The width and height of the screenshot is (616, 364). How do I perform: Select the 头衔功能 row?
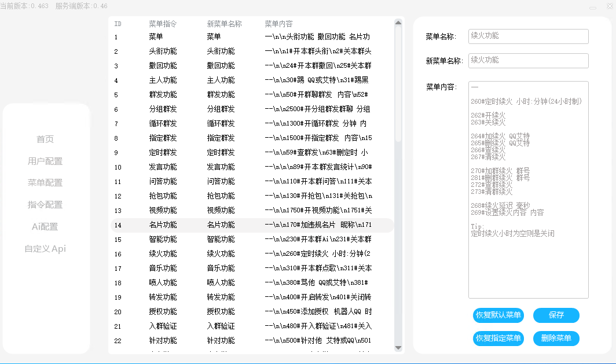252,52
